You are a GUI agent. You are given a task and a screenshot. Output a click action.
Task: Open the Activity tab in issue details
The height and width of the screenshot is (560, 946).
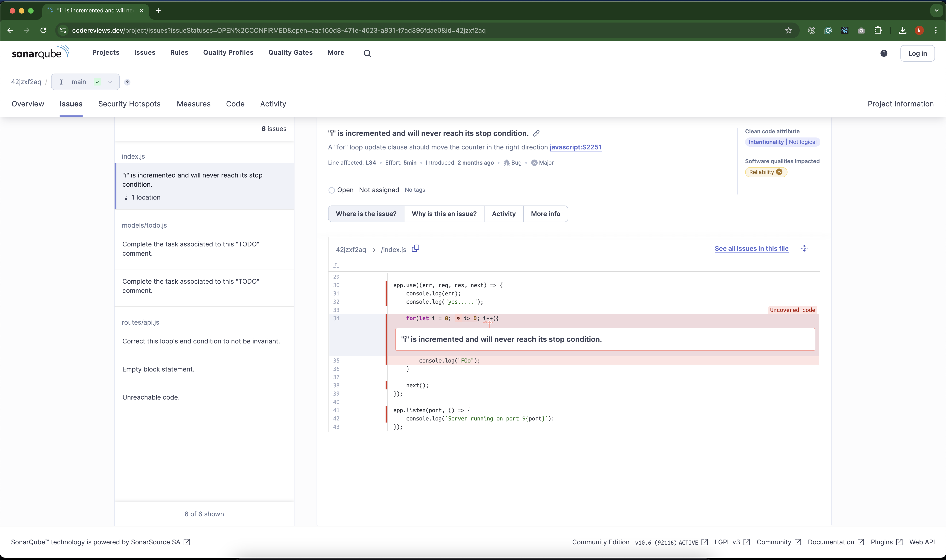pos(503,214)
